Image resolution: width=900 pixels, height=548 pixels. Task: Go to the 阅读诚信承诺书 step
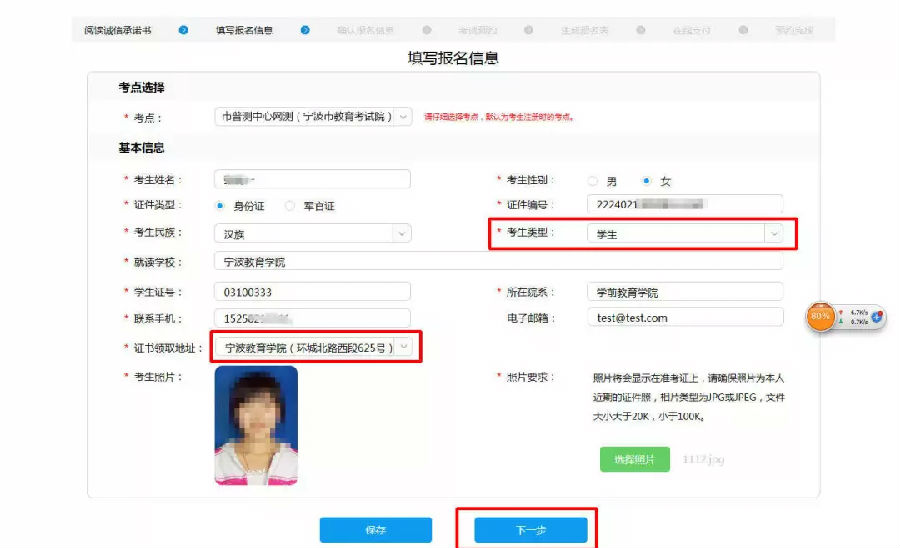pos(118,30)
